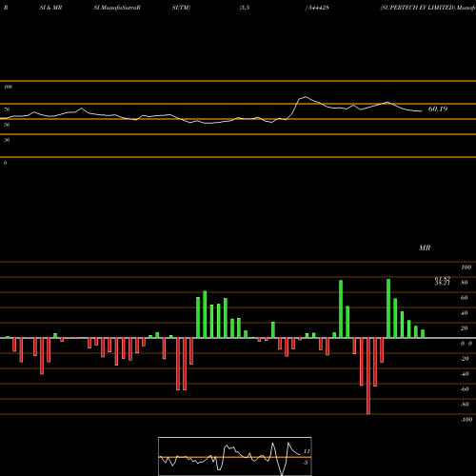Click the overlapping 61.82 value in MR panel
Screen dimensions: 476x476
(443, 279)
